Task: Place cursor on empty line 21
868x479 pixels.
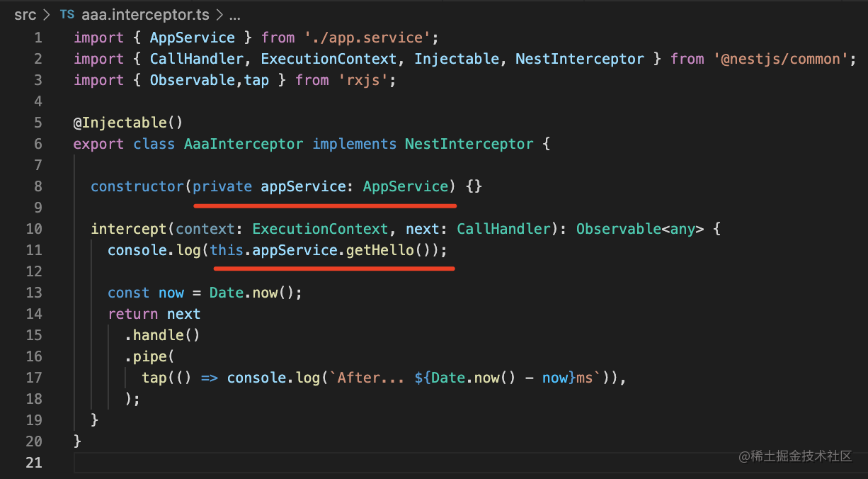Action: pyautogui.click(x=283, y=463)
